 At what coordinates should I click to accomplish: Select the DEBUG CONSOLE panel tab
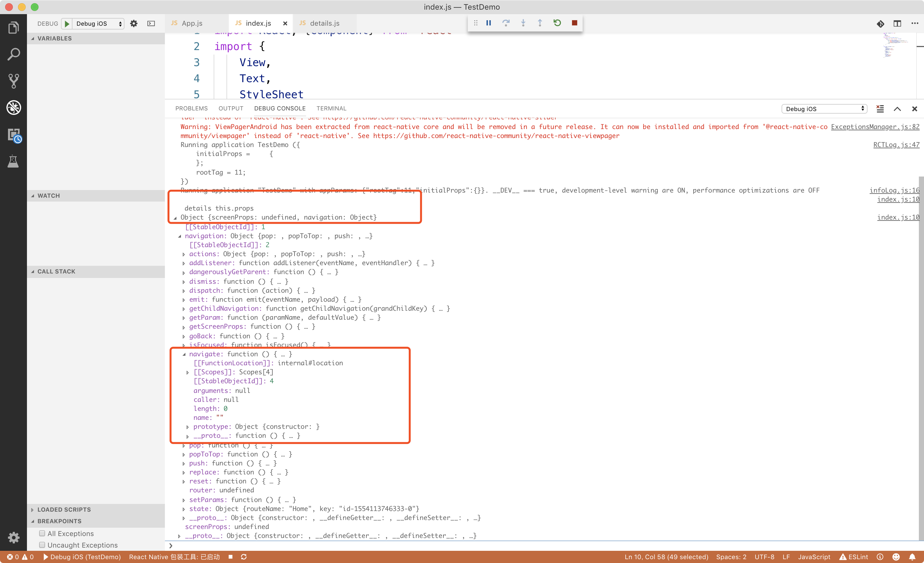point(280,108)
